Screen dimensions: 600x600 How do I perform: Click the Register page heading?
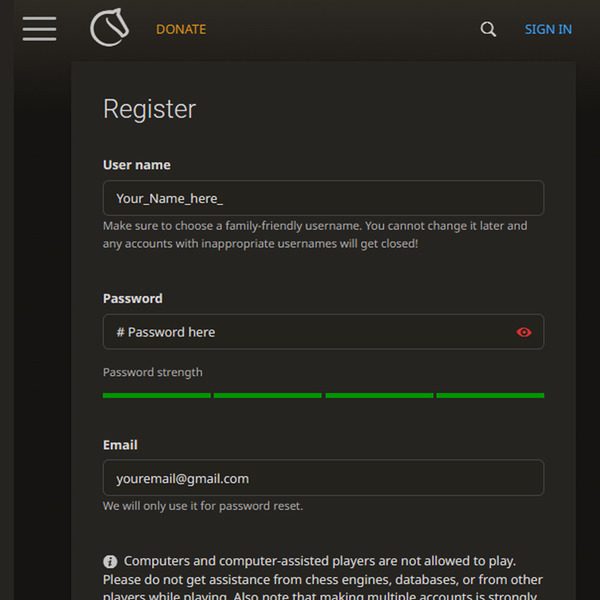click(x=150, y=109)
